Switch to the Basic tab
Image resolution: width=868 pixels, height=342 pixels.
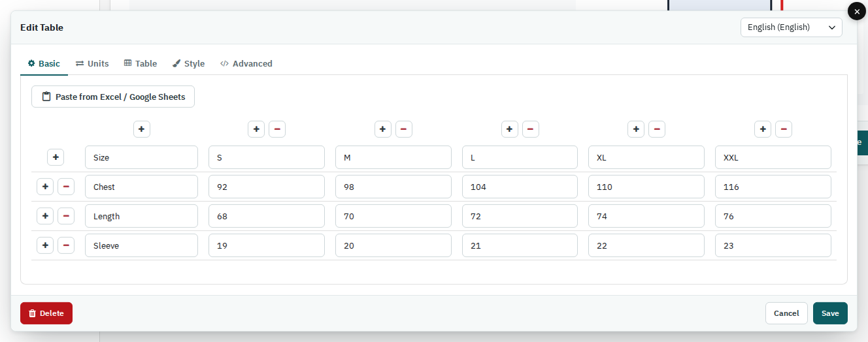pos(44,63)
